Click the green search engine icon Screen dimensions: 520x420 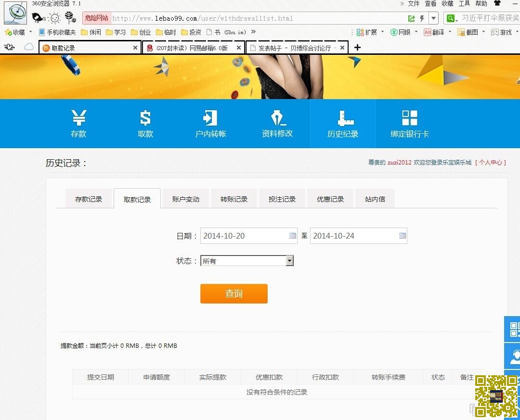450,18
